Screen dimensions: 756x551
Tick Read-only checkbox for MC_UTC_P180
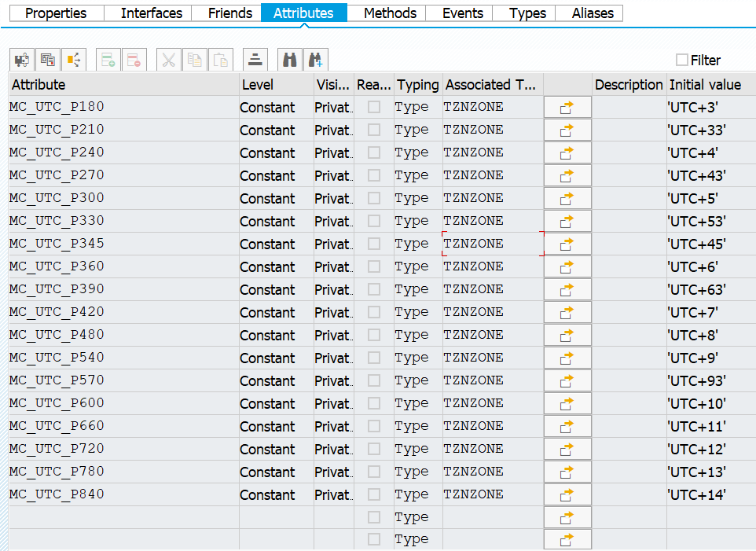[374, 107]
